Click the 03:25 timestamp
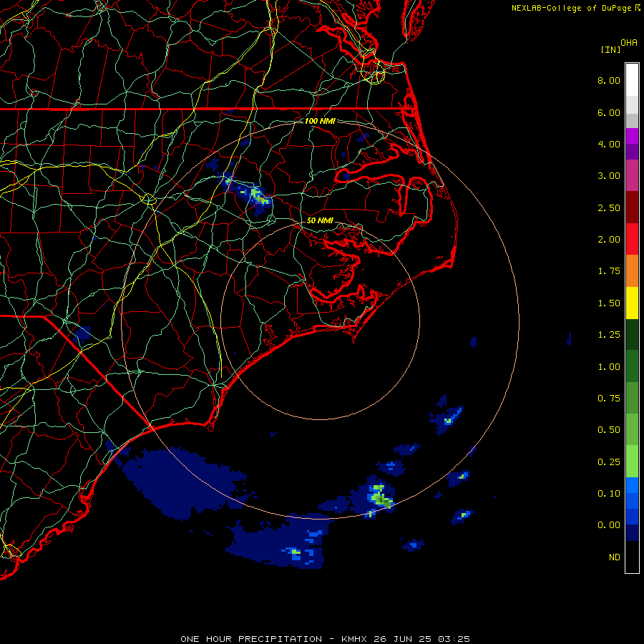Viewport: 644px width, 644px height. (454, 639)
